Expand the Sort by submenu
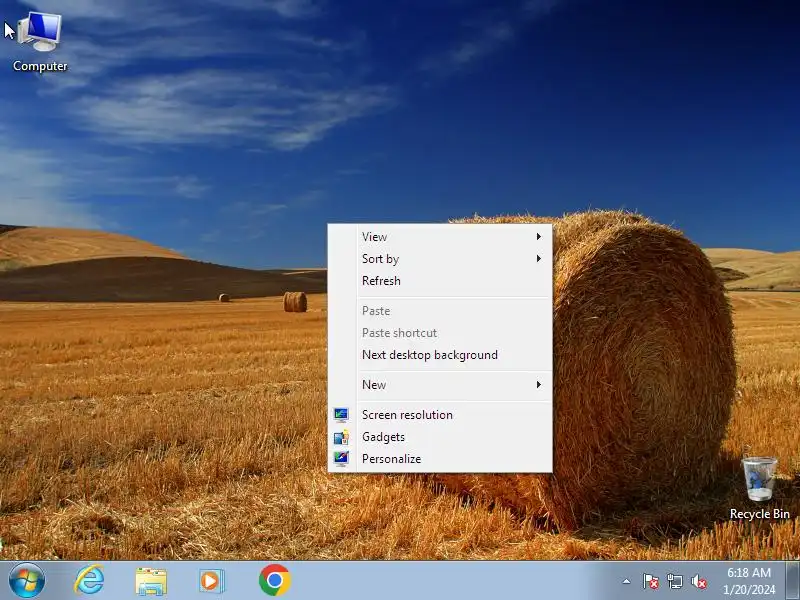The image size is (800, 600). (440, 259)
